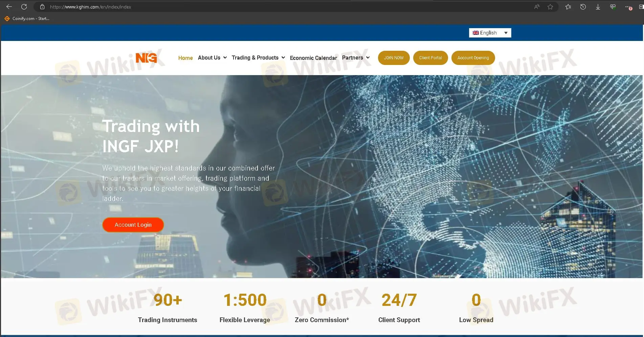Navigate back using the browser back arrow

coord(8,6)
